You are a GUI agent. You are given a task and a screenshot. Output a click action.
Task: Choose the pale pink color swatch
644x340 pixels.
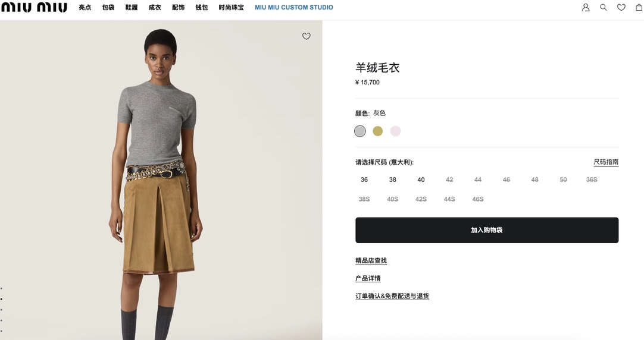coord(396,131)
